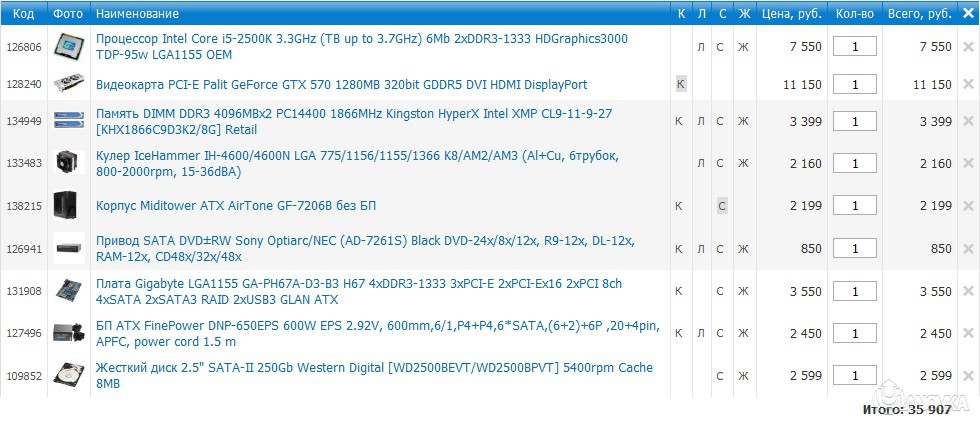The image size is (980, 423).
Task: Sort by the Цена, руб. column header
Action: coord(791,13)
